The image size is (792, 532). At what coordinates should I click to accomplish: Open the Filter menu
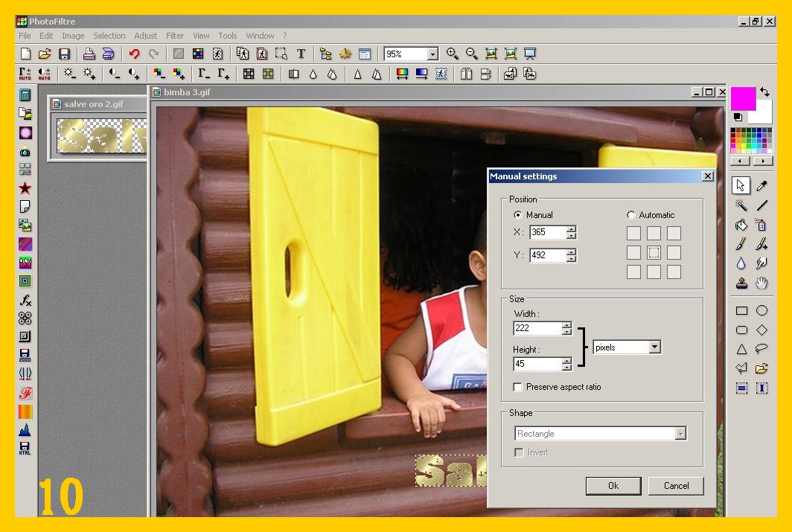(x=175, y=36)
